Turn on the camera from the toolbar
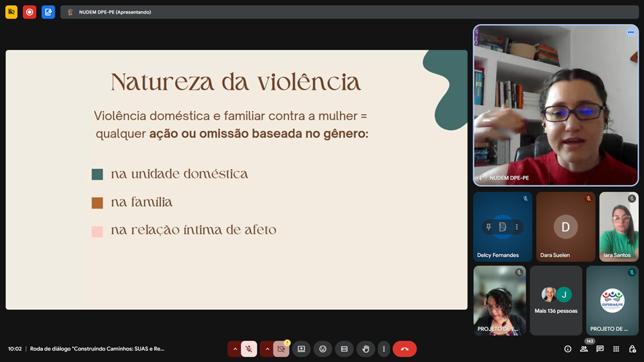Image resolution: width=644 pixels, height=362 pixels. [281, 349]
